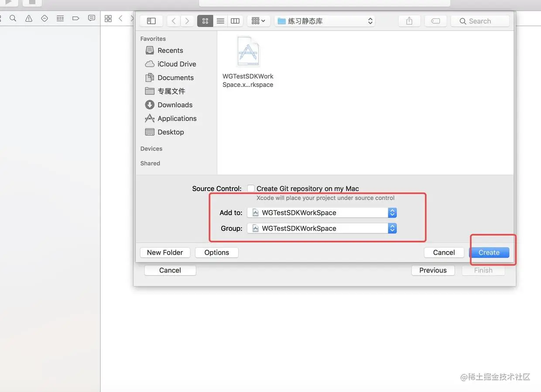
Task: Open the report navigator speech-bubble icon
Action: pos(92,18)
